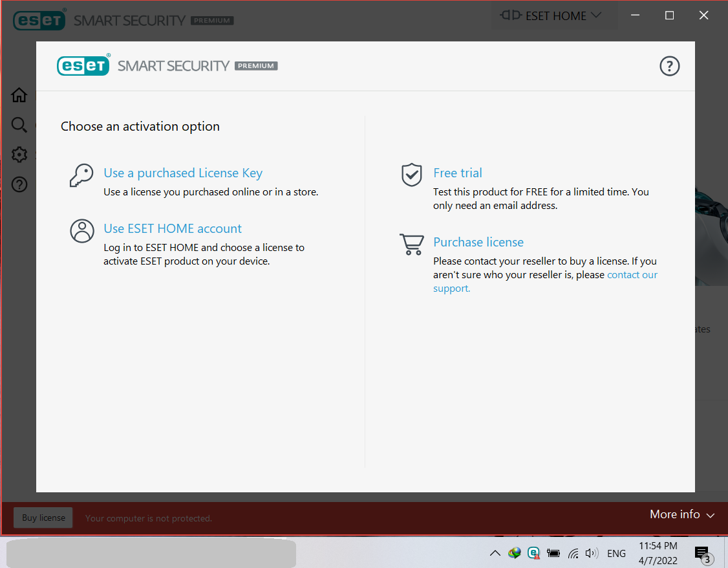The height and width of the screenshot is (568, 728).
Task: Click 'Your computer is not protected.' status text
Action: click(149, 518)
